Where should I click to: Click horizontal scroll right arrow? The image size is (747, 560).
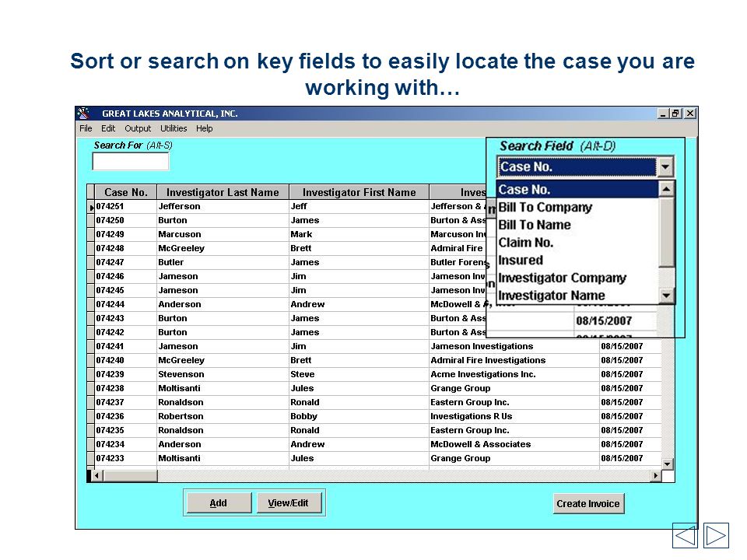click(x=656, y=475)
